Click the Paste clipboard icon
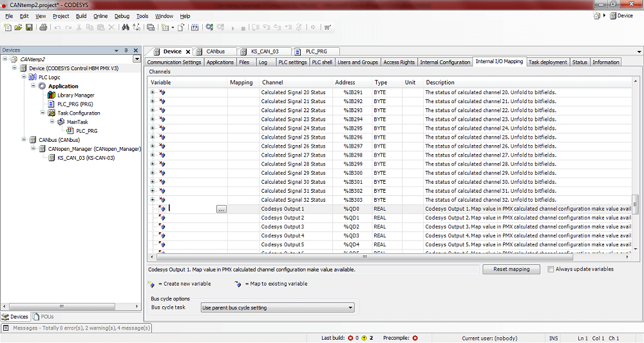This screenshot has width=644, height=343. 100,27
